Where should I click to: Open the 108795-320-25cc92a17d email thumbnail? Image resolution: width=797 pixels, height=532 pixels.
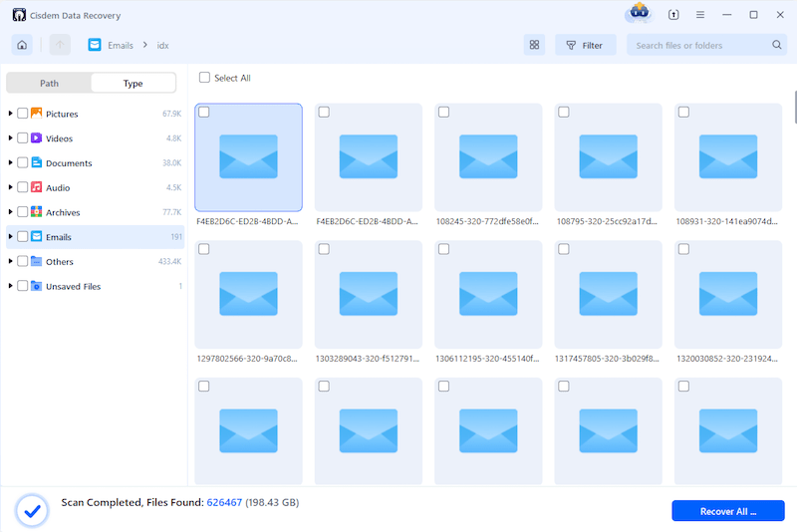point(609,157)
